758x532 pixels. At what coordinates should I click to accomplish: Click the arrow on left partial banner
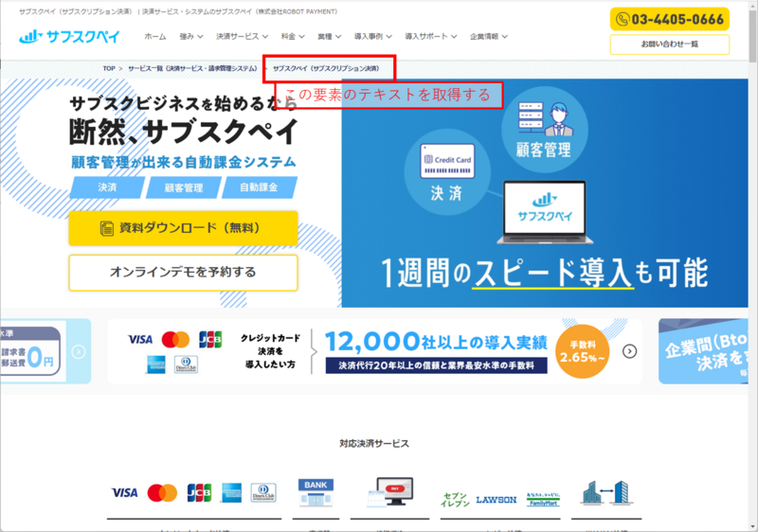point(79,352)
